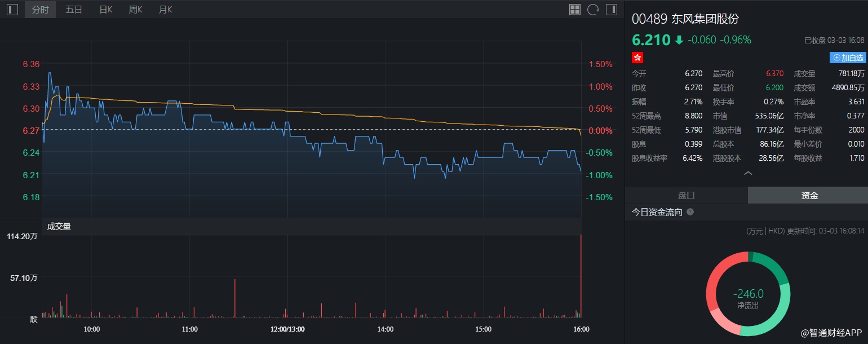Open the 资金 capital flow tab

pos(809,196)
